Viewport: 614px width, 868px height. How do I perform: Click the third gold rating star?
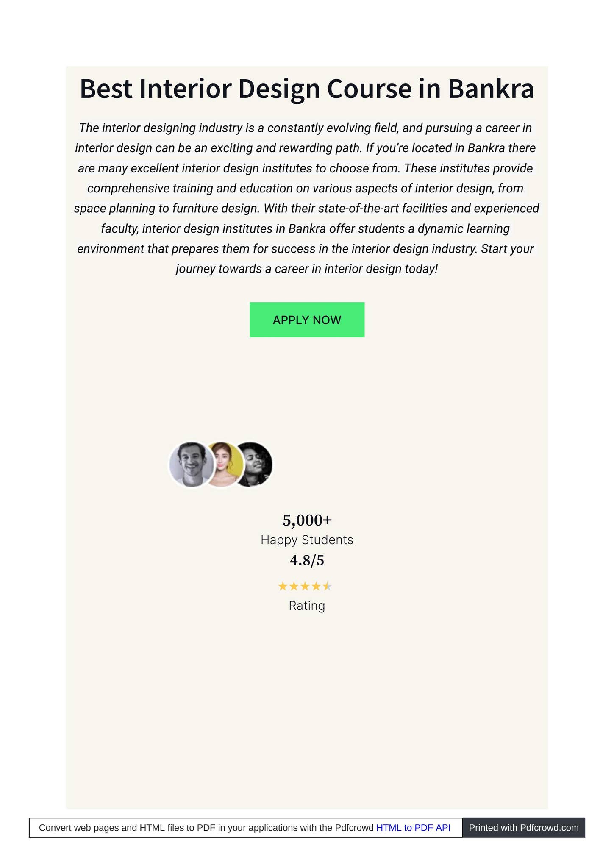coord(305,587)
